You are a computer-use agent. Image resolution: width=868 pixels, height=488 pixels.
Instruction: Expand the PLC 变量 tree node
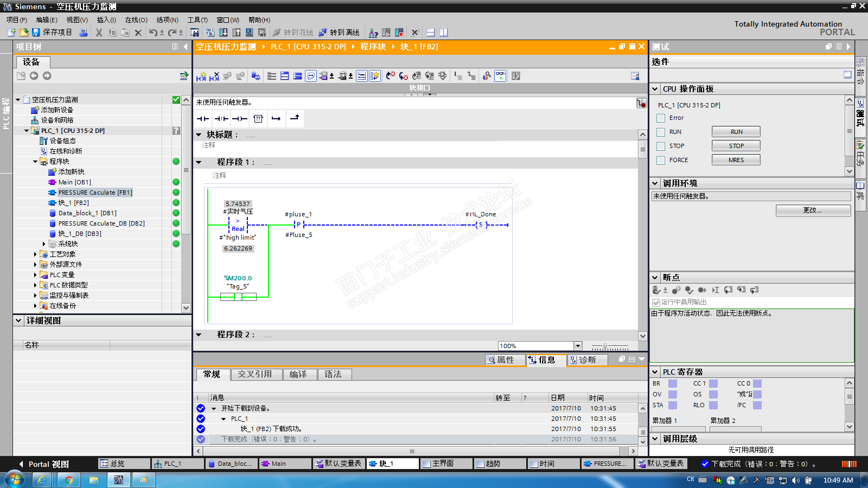point(35,275)
